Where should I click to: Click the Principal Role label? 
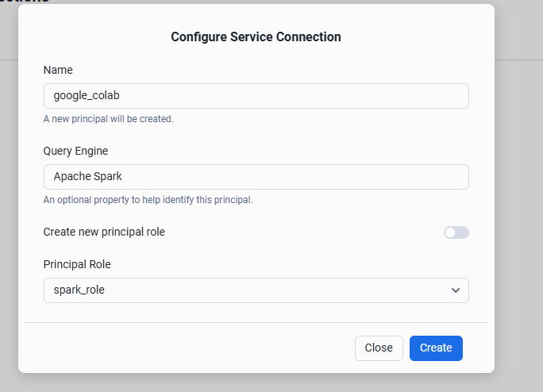pyautogui.click(x=83, y=264)
